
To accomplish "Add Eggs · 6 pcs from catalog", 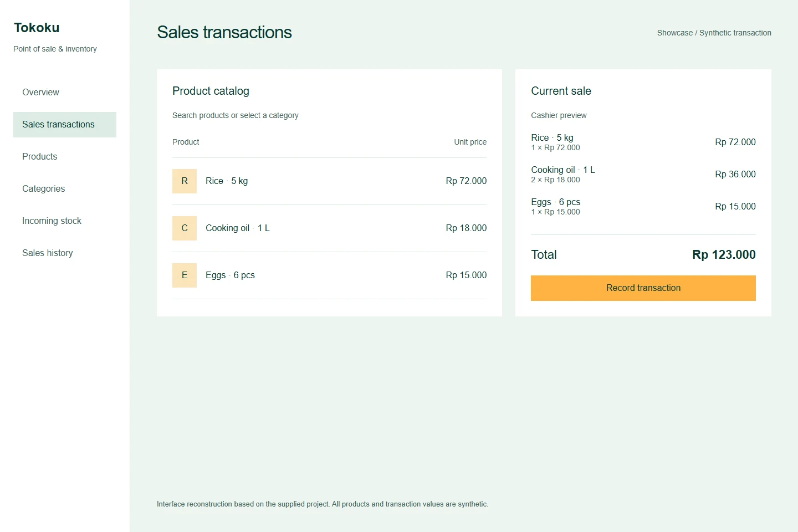I will tap(329, 275).
